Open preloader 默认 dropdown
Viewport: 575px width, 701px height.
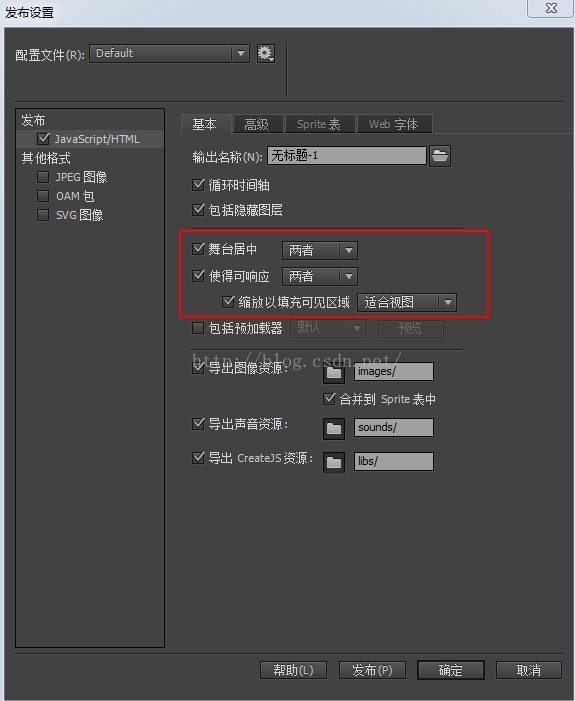tap(328, 329)
